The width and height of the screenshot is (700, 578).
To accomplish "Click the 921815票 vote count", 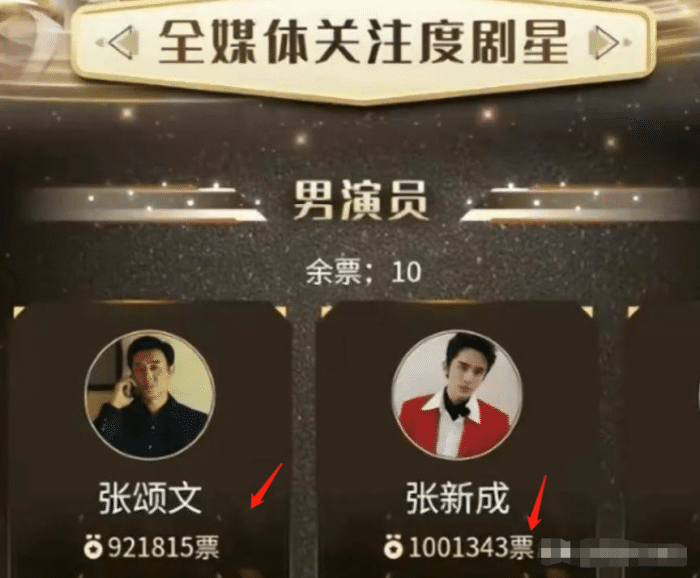I will tap(163, 547).
